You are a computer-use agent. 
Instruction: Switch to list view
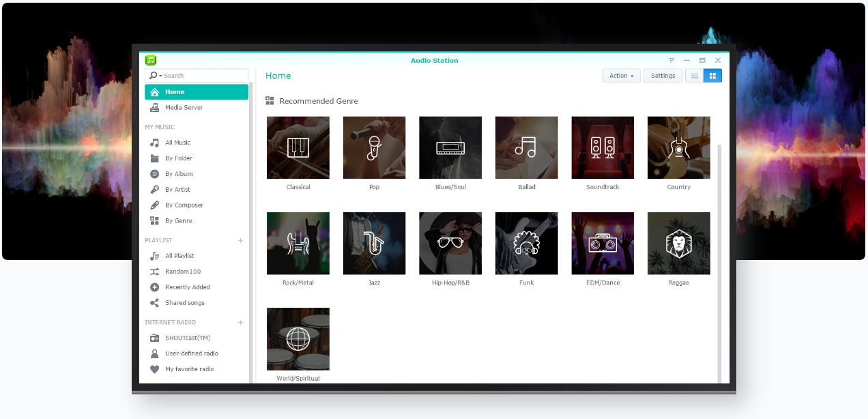(695, 76)
